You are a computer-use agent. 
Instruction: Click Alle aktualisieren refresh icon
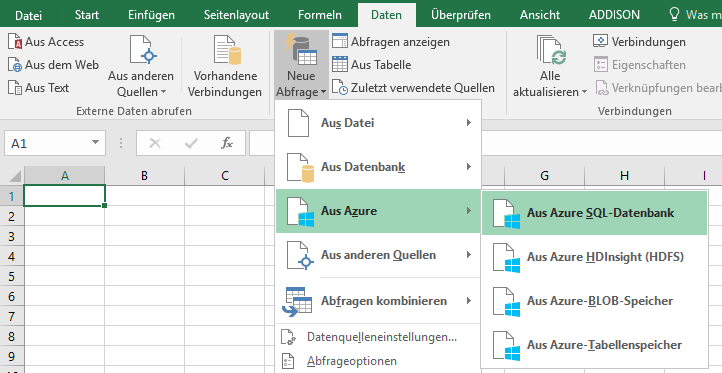tap(551, 50)
